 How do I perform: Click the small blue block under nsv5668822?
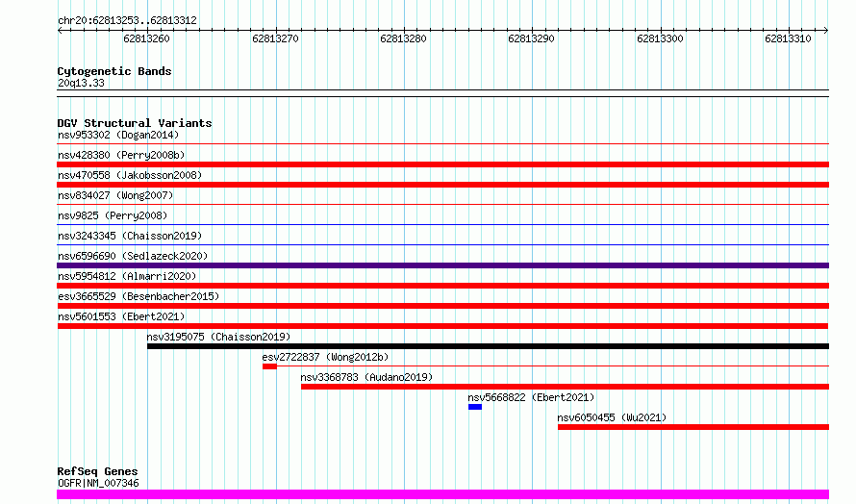[475, 407]
